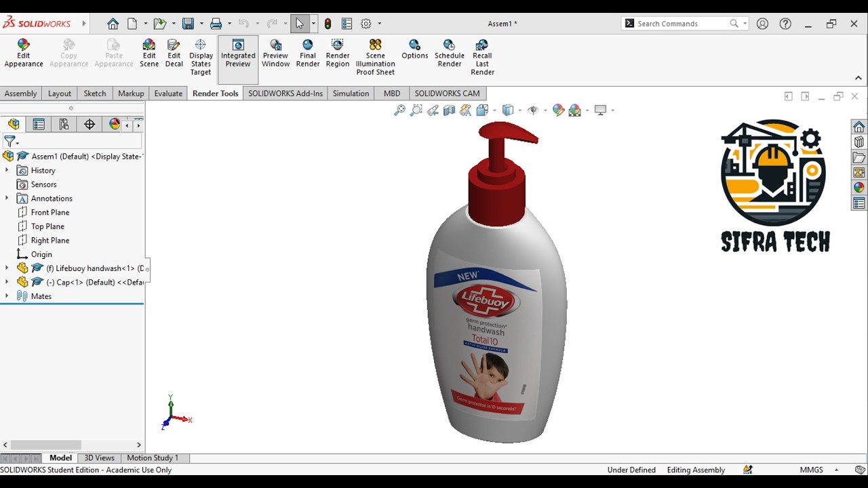Open the FeatureManager Design Tree tab
868x488 pixels.
pos(14,124)
